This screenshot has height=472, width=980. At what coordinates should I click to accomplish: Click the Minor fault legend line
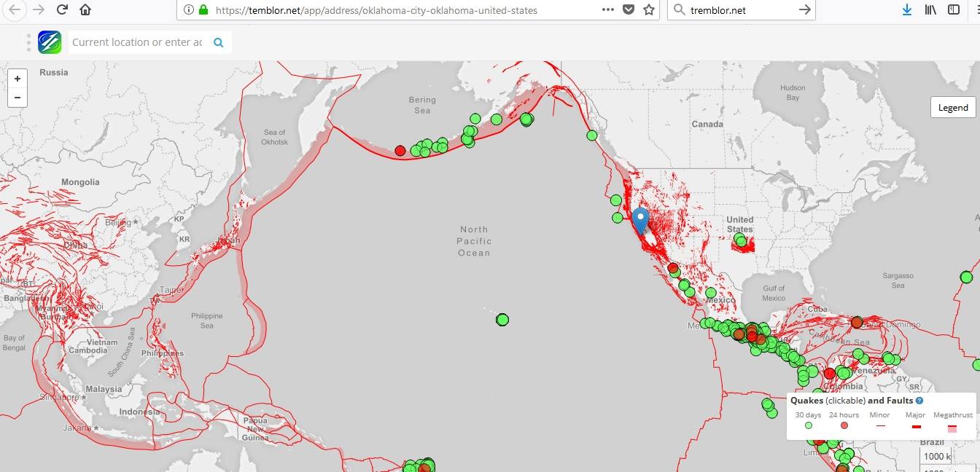click(880, 425)
